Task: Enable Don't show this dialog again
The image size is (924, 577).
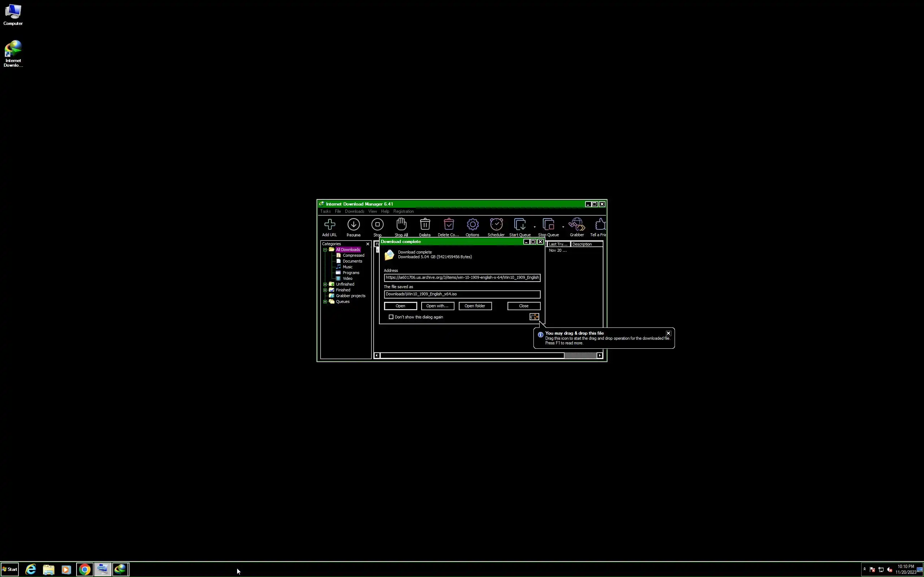Action: (x=391, y=317)
